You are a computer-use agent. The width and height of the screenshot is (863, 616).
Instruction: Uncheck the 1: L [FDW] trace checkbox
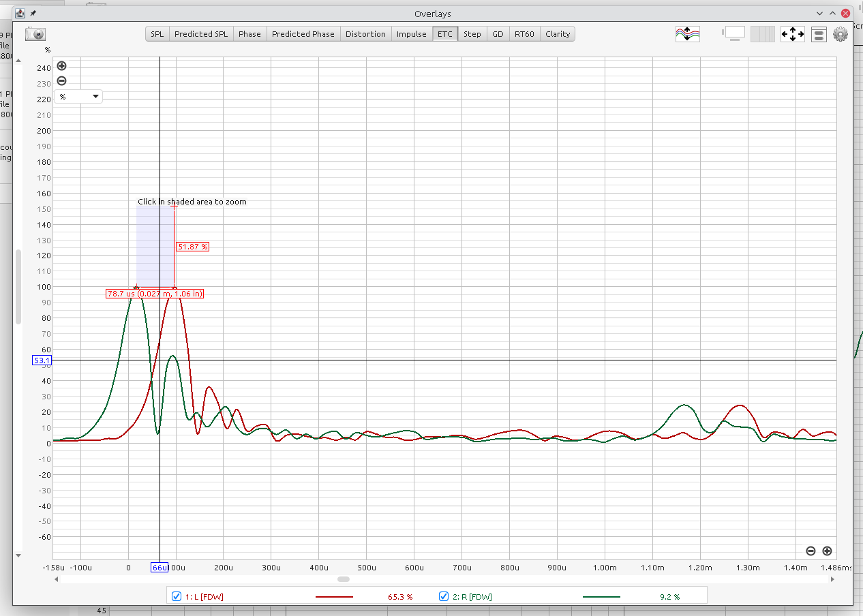tap(177, 596)
